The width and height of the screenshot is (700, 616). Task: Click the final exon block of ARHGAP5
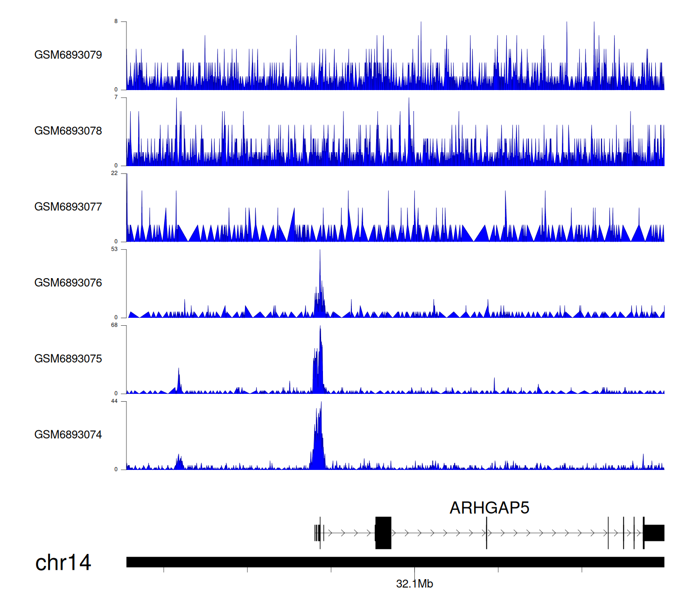pyautogui.click(x=654, y=533)
